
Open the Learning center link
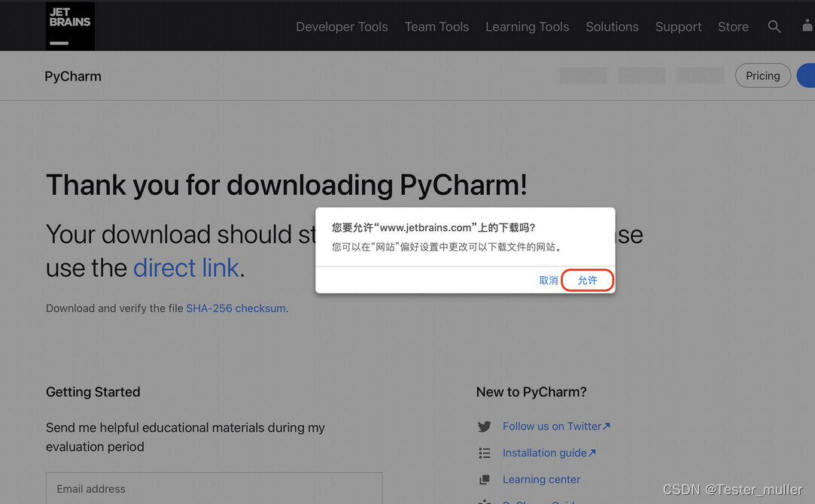[541, 479]
